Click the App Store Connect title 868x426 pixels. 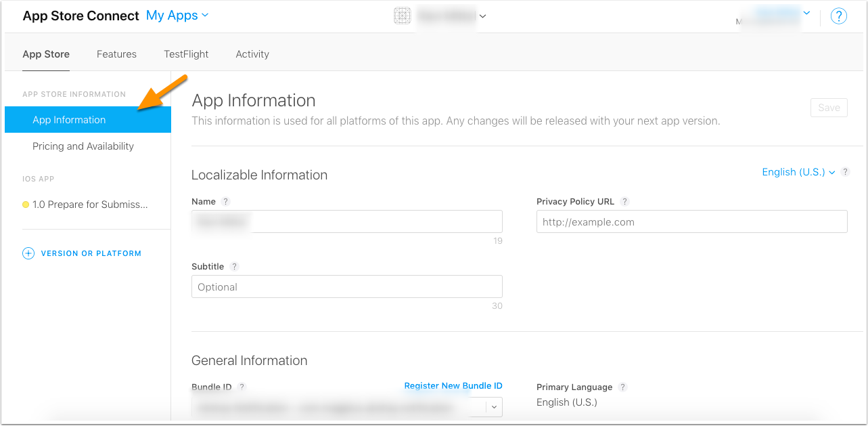(x=81, y=16)
